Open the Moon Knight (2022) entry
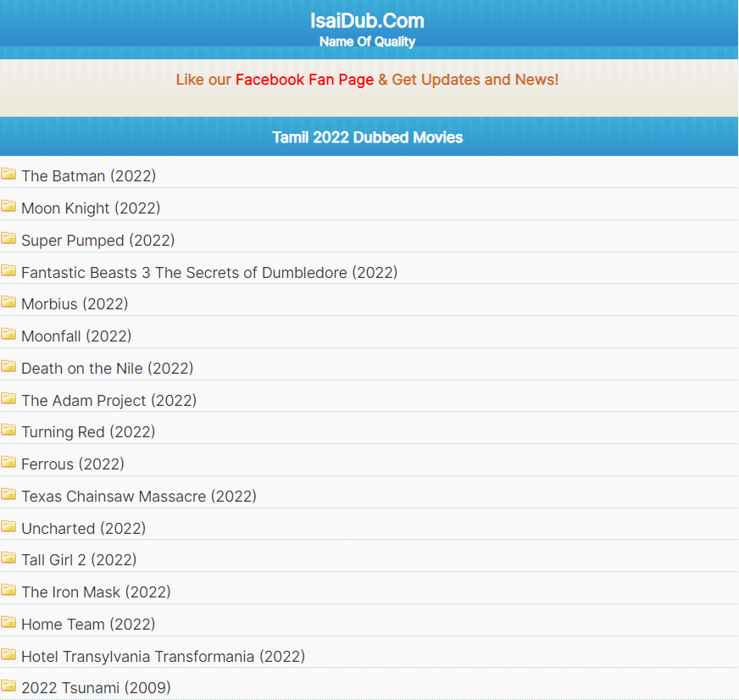739x700 pixels. 91,208
